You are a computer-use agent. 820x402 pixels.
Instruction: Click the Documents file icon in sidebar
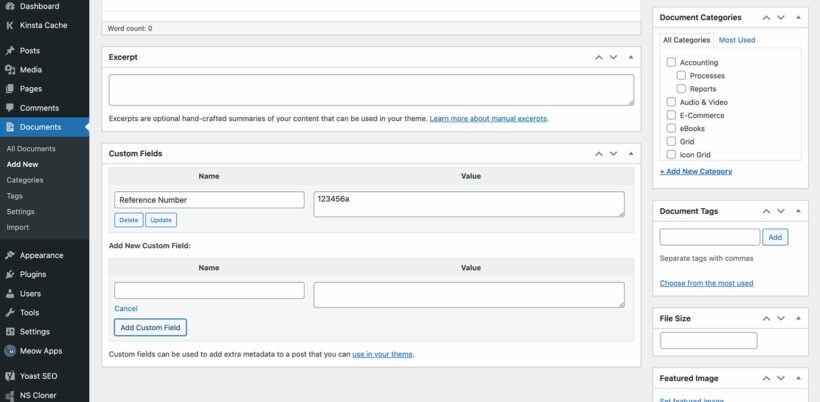coord(9,127)
